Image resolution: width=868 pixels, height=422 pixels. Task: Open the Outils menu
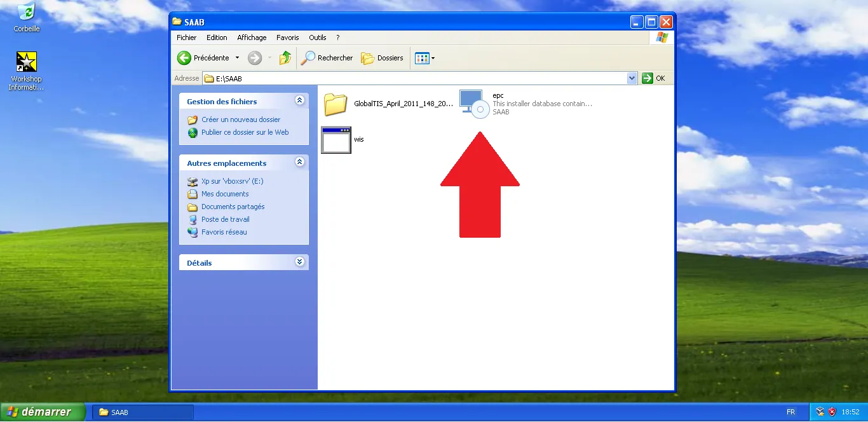click(317, 37)
